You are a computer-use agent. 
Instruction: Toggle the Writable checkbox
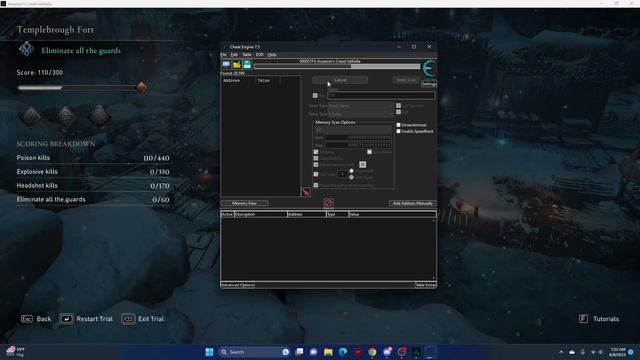pyautogui.click(x=316, y=152)
